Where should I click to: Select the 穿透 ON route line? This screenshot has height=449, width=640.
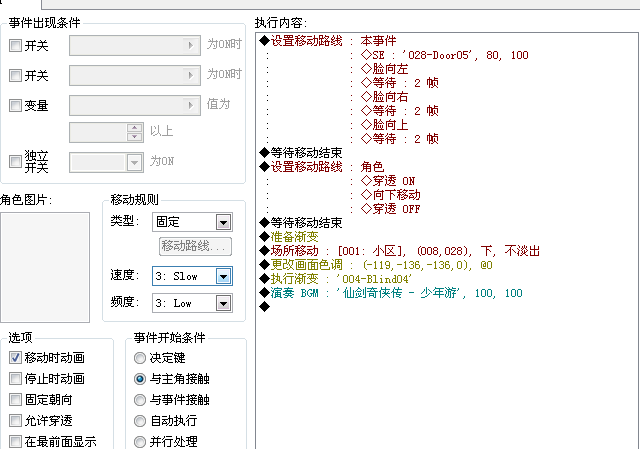[x=388, y=181]
